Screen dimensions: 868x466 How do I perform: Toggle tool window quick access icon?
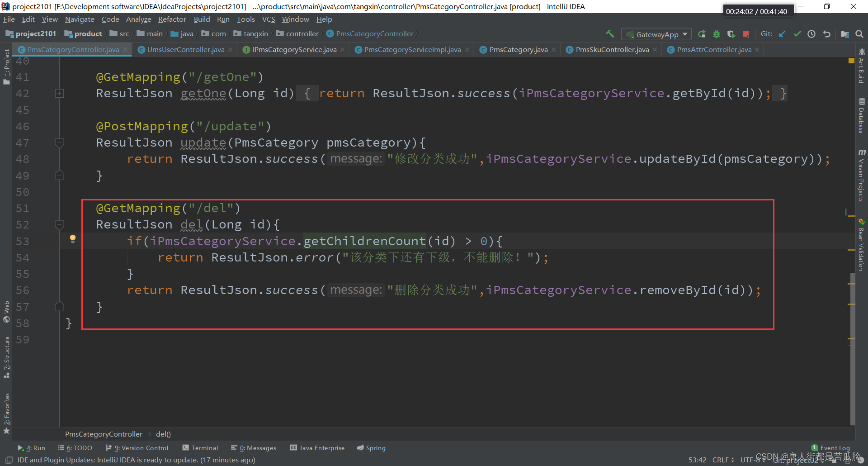9,460
